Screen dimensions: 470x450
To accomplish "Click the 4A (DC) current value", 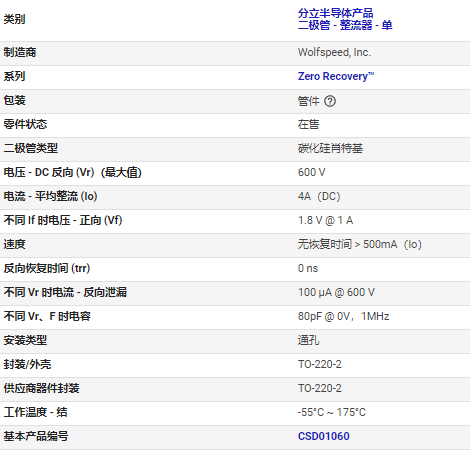I will pyautogui.click(x=319, y=196).
